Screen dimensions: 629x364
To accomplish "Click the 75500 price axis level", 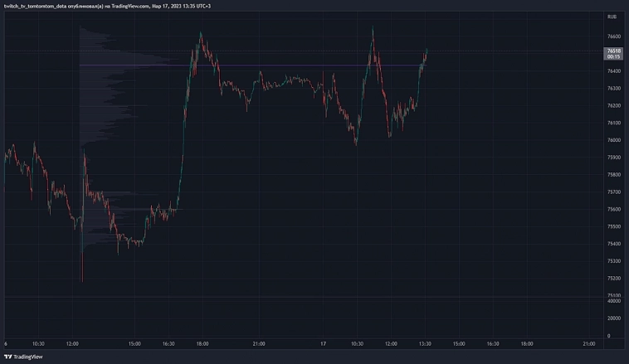I will [614, 226].
